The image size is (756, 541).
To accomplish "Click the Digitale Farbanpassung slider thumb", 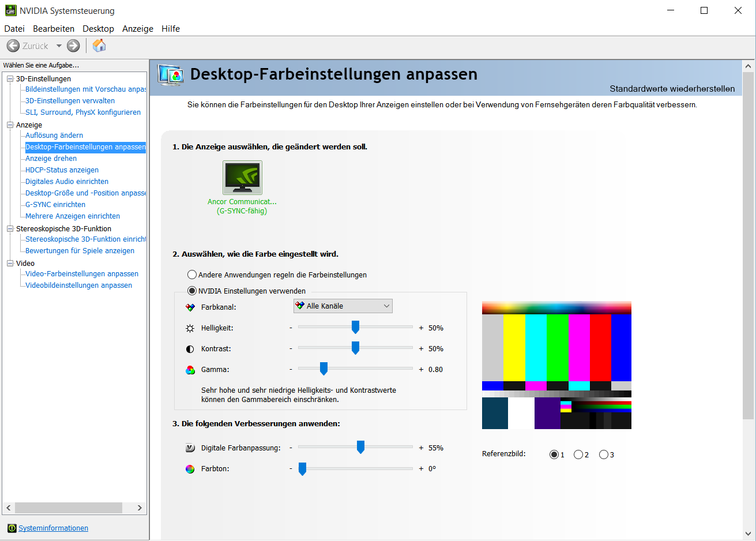I will (360, 447).
